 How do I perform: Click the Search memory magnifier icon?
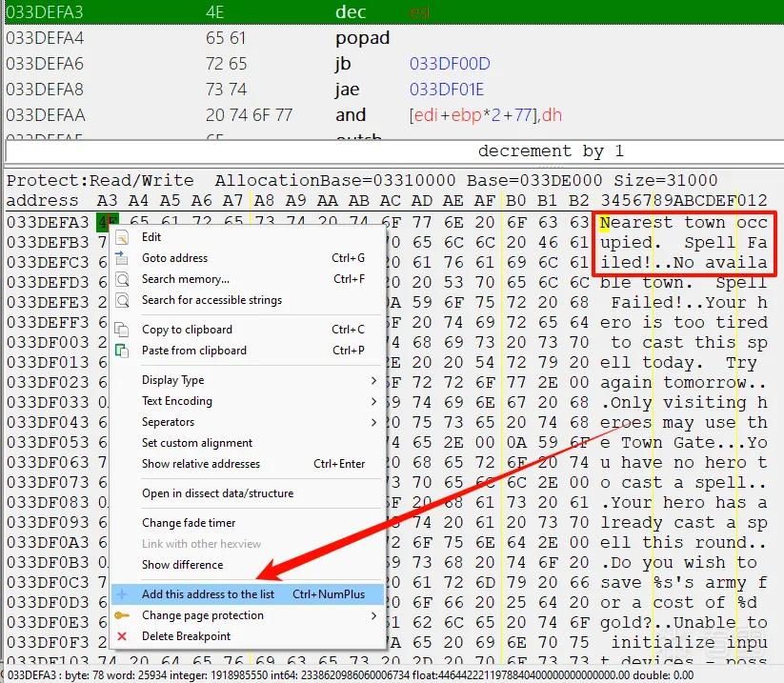[x=122, y=279]
